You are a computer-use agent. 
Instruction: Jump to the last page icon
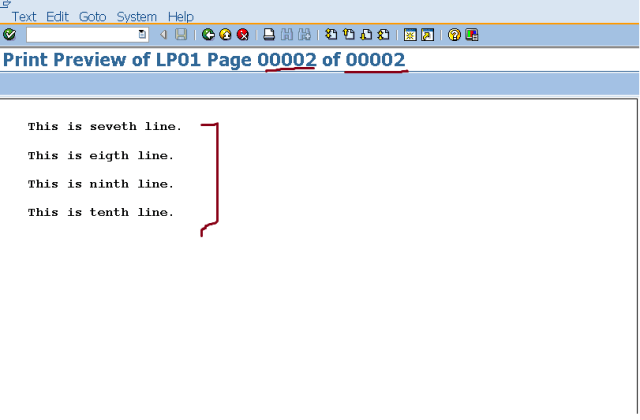[x=384, y=35]
